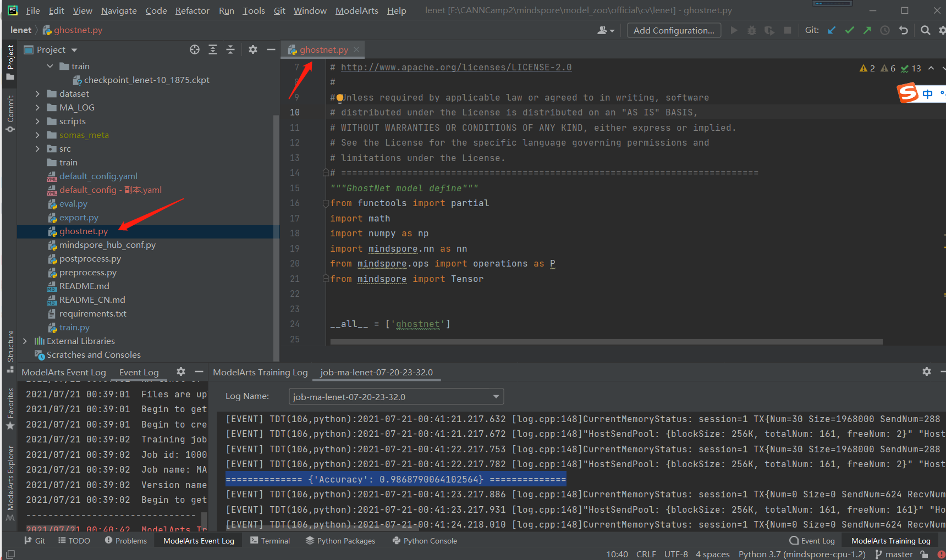
Task: Open Git show history clock icon
Action: (885, 30)
